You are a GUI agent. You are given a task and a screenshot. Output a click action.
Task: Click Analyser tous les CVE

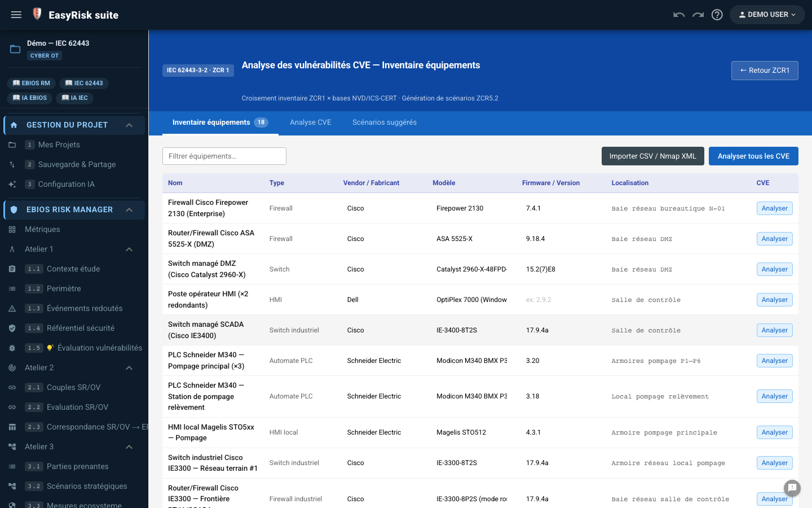pos(753,156)
